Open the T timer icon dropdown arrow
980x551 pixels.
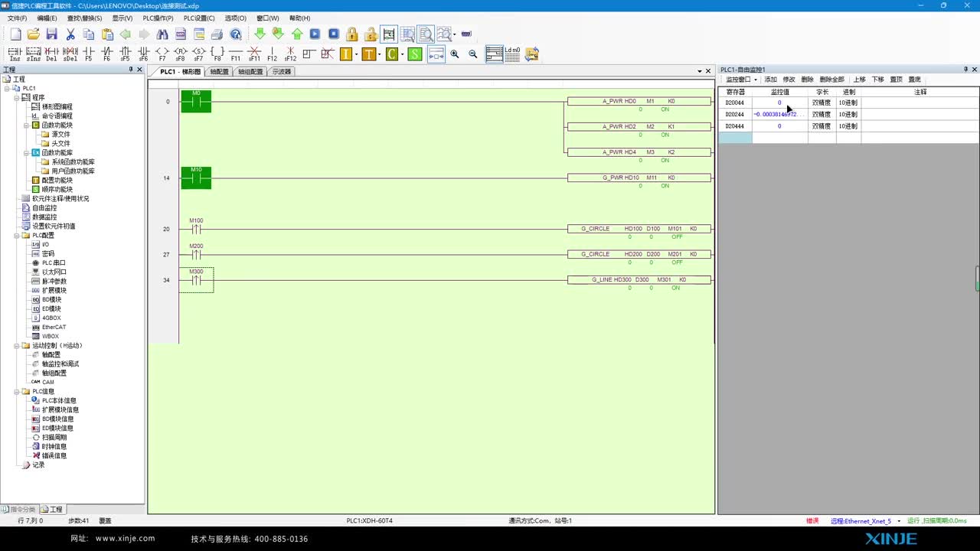click(x=380, y=54)
